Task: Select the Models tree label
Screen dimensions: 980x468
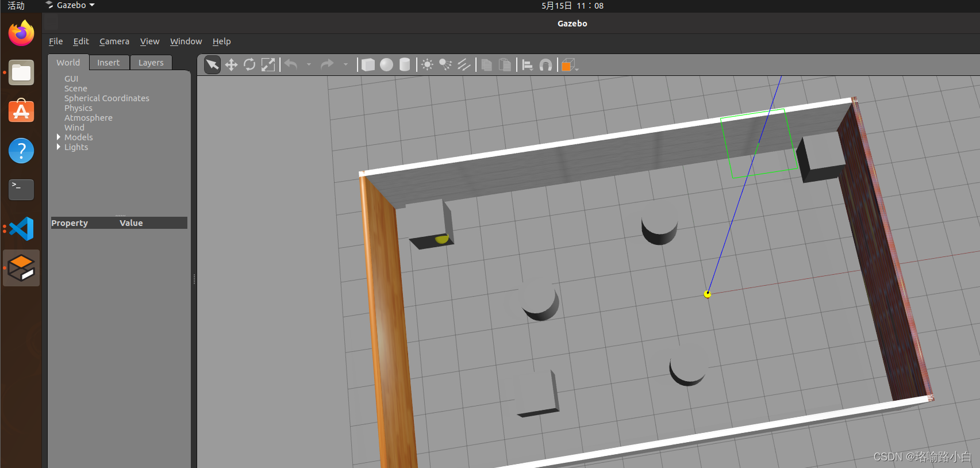Action: click(79, 137)
